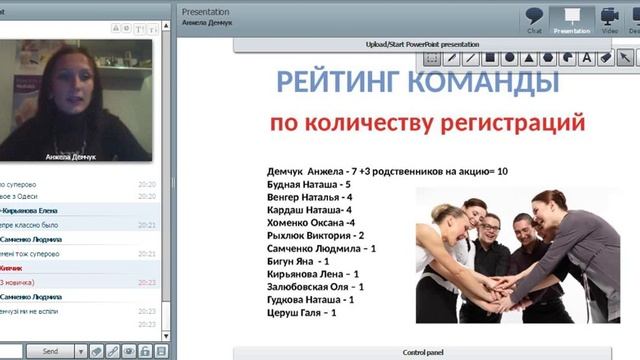The height and width of the screenshot is (360, 640).
Task: Click the bell alert icon above video
Action: (x=116, y=28)
